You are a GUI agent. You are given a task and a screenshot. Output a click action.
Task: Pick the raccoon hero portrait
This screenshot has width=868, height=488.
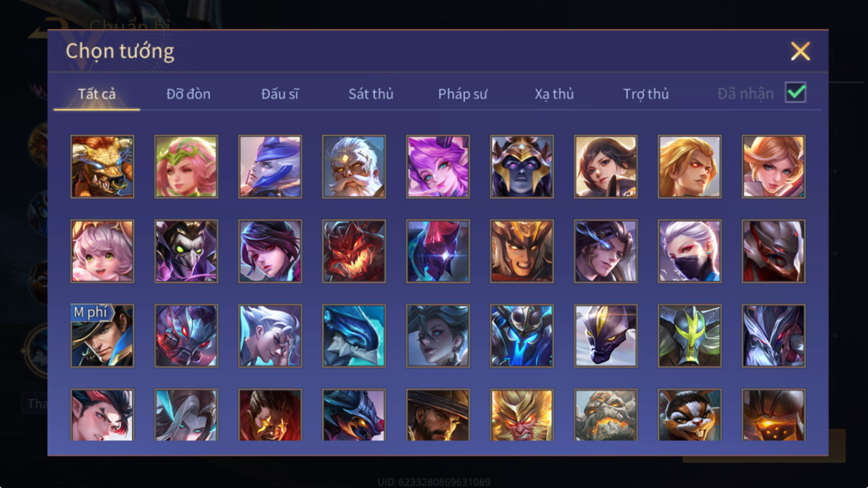pyautogui.click(x=690, y=415)
